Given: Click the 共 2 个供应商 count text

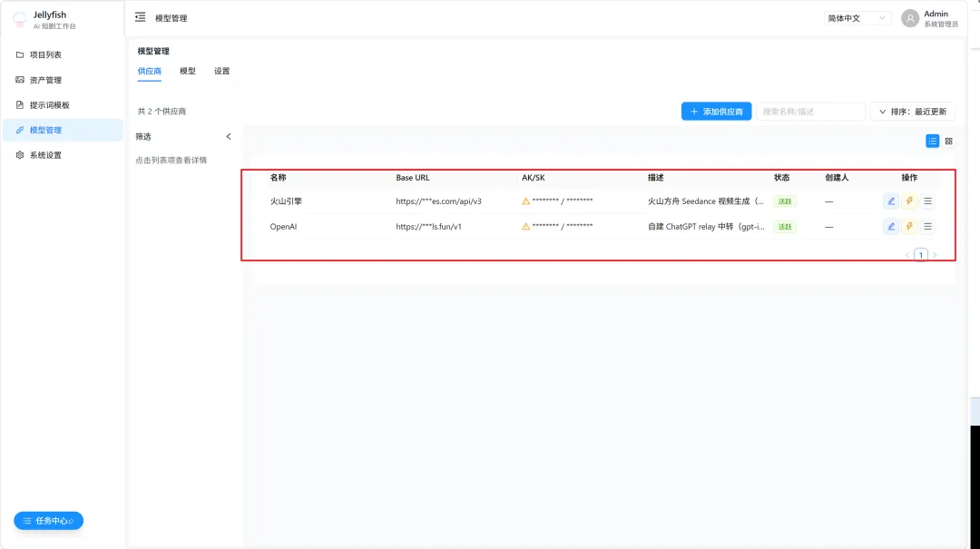Looking at the screenshot, I should 162,112.
